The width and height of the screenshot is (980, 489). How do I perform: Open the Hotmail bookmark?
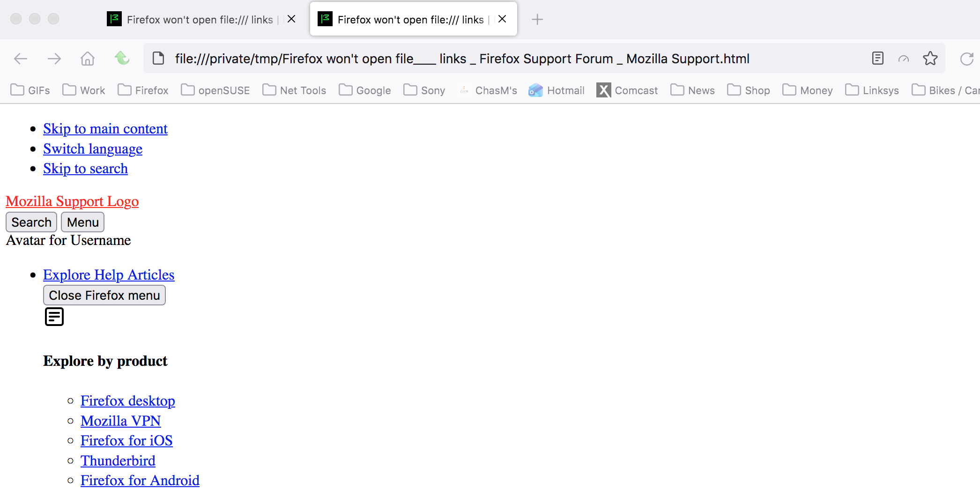(557, 90)
